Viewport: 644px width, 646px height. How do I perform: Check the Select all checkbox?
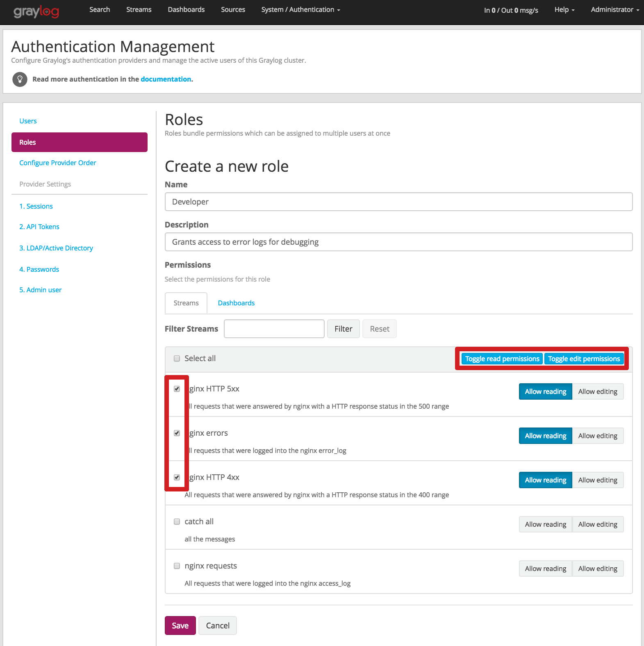pyautogui.click(x=177, y=359)
